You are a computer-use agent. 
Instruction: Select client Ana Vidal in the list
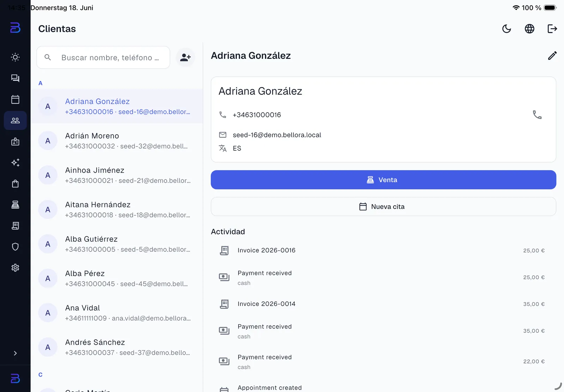pyautogui.click(x=117, y=313)
